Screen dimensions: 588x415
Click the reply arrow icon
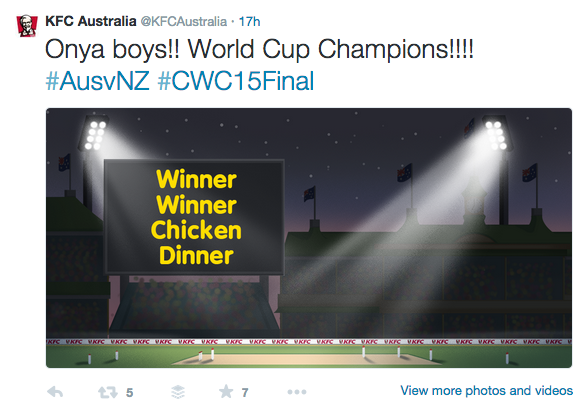(x=55, y=392)
